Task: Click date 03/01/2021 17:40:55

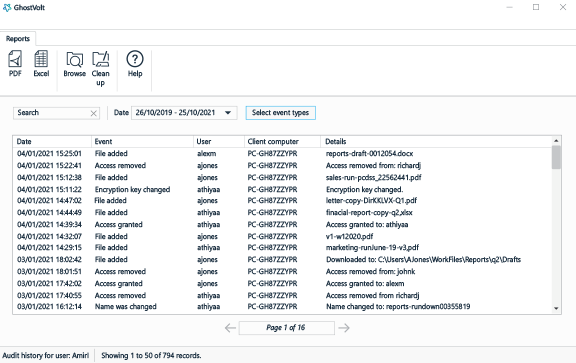Action: [49, 295]
